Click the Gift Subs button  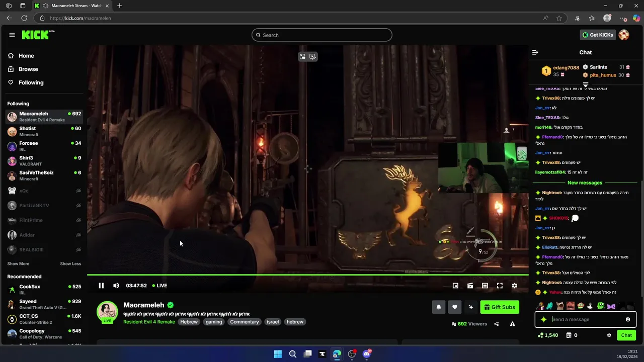pyautogui.click(x=500, y=307)
